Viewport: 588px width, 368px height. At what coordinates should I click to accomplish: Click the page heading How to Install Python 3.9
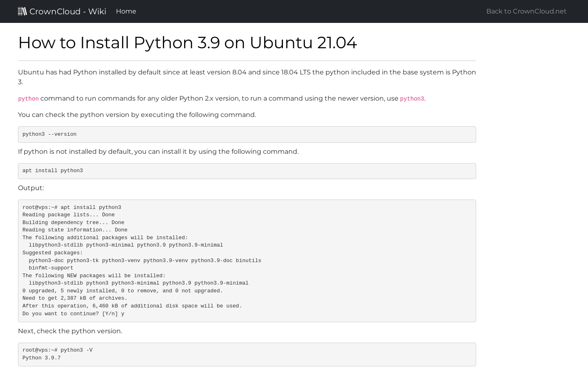coord(187,43)
